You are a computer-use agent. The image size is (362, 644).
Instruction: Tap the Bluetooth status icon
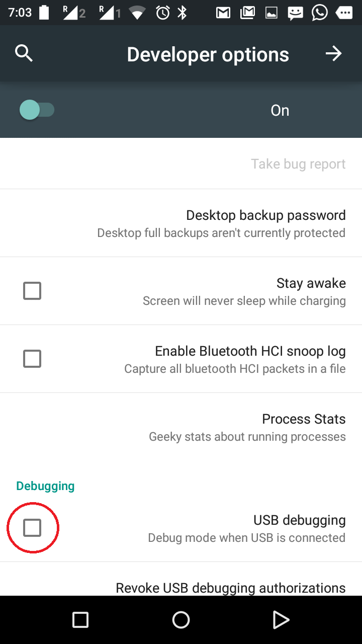pos(182,13)
